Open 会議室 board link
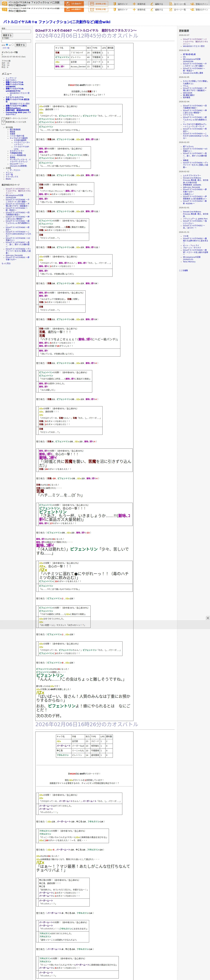 (x=13, y=134)
